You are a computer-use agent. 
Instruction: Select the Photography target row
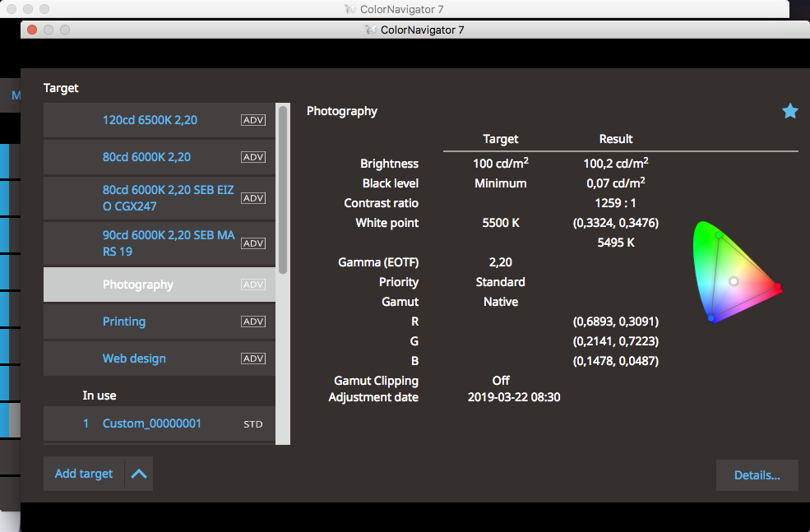(159, 285)
